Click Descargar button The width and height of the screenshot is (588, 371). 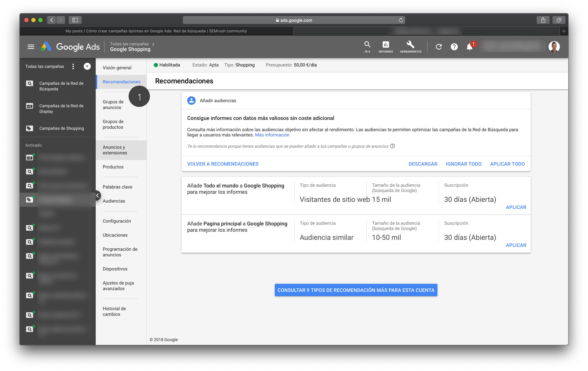click(x=423, y=164)
